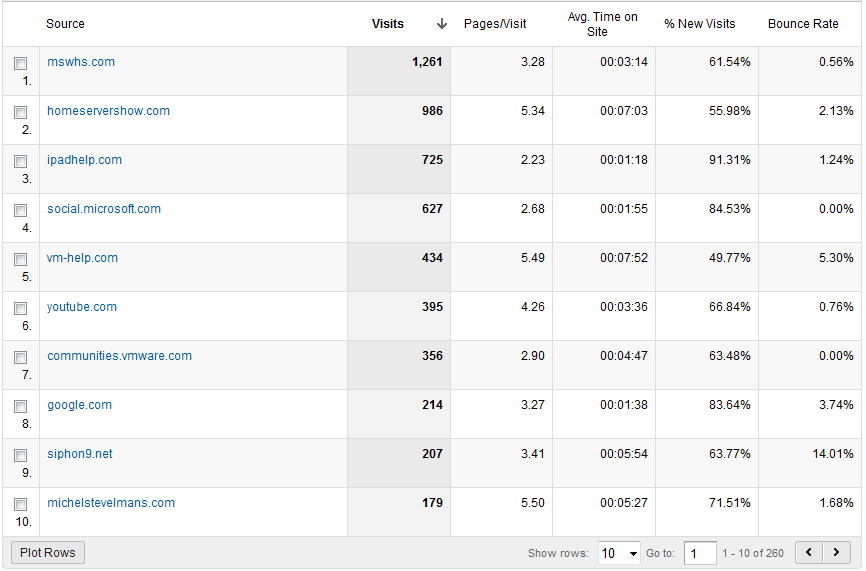The width and height of the screenshot is (866, 571).
Task: Click the Go to page input field
Action: point(700,553)
